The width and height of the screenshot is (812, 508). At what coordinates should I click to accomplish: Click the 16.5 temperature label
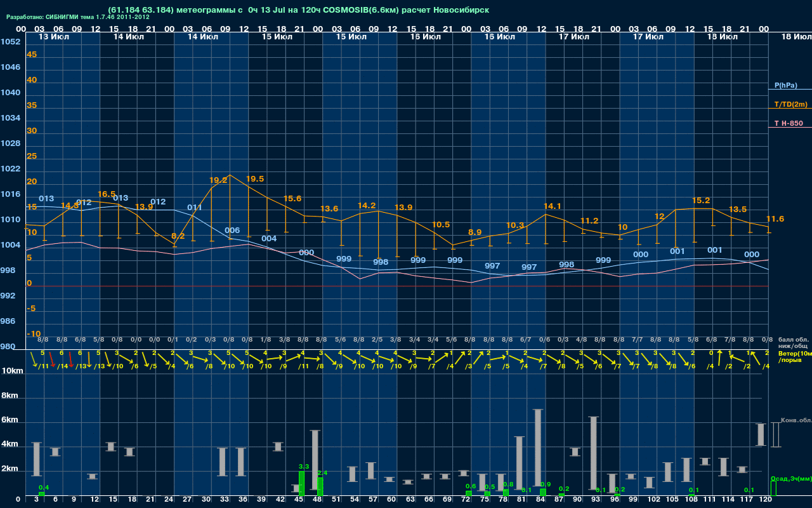coord(107,194)
